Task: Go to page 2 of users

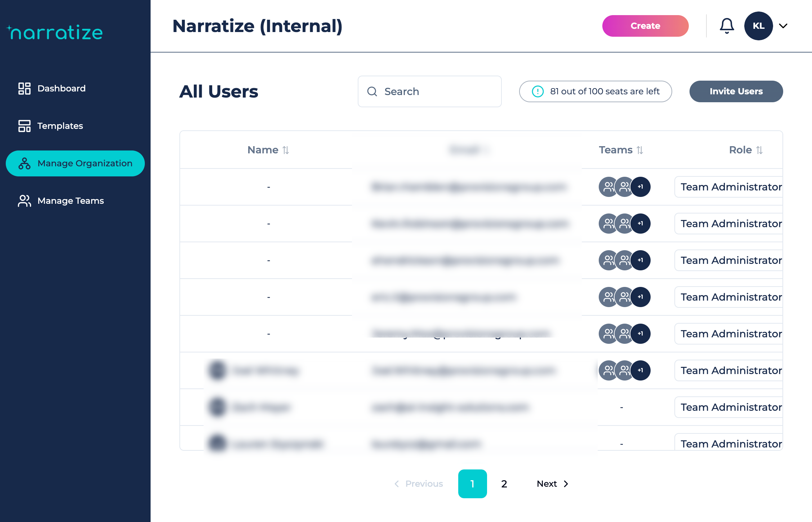Action: coord(504,484)
